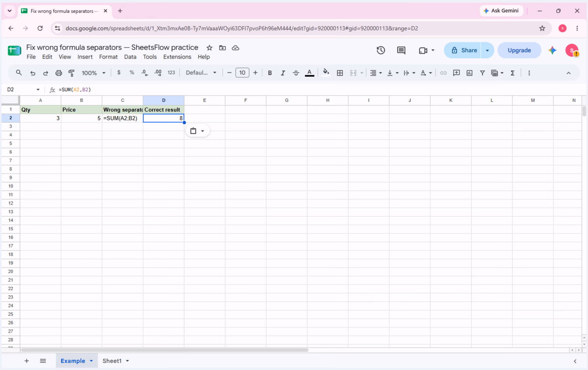Switch to the Sheet1 tab
Image resolution: width=588 pixels, height=370 pixels.
112,361
